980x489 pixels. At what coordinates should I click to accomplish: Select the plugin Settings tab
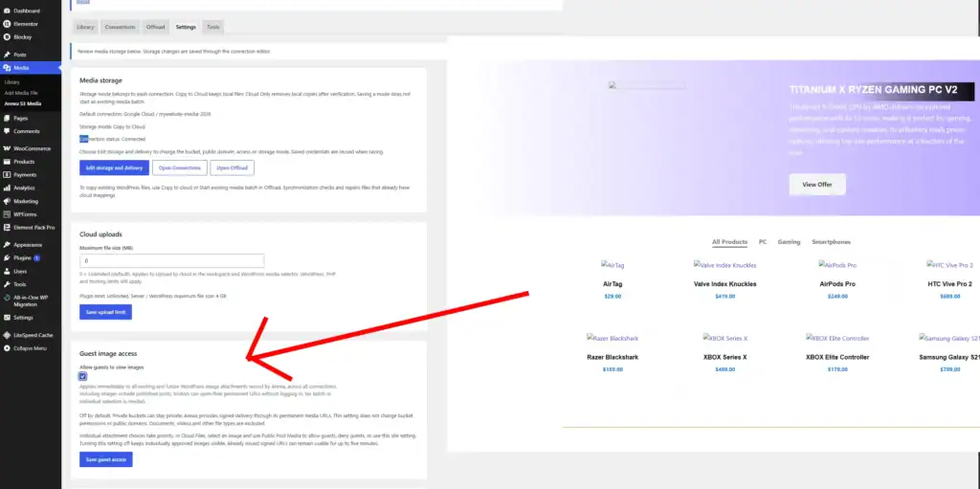[x=186, y=27]
